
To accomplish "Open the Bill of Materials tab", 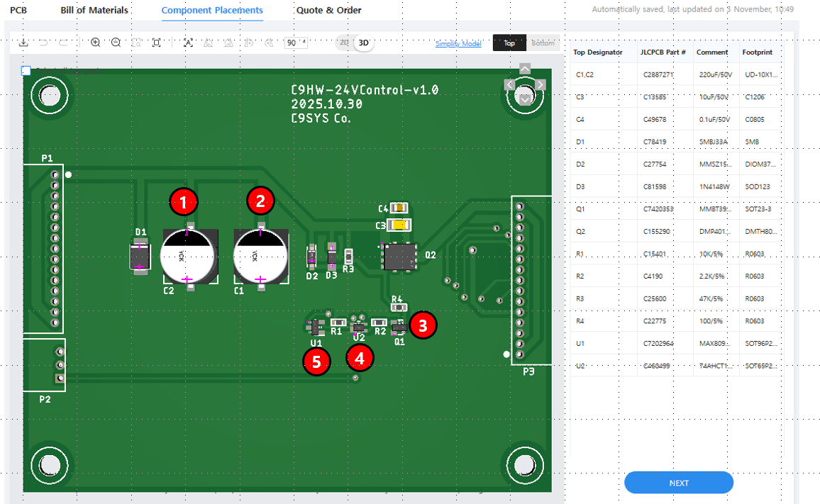I will click(94, 10).
